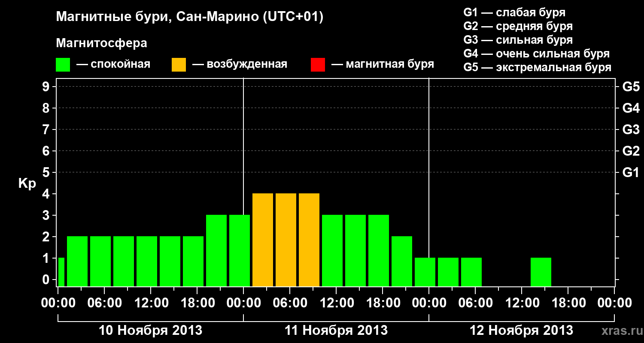Click the right-axis 'G1' storm level label
644x343 pixels.
point(631,172)
